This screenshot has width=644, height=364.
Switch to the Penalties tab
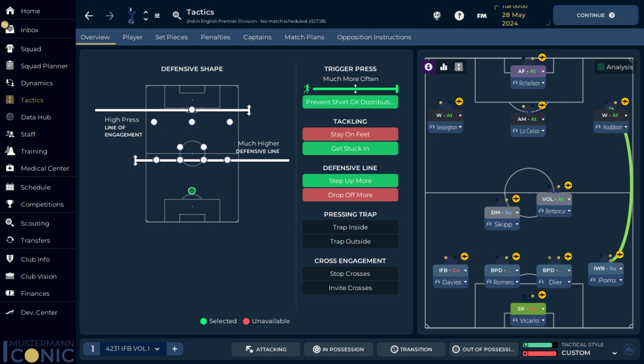pyautogui.click(x=215, y=37)
